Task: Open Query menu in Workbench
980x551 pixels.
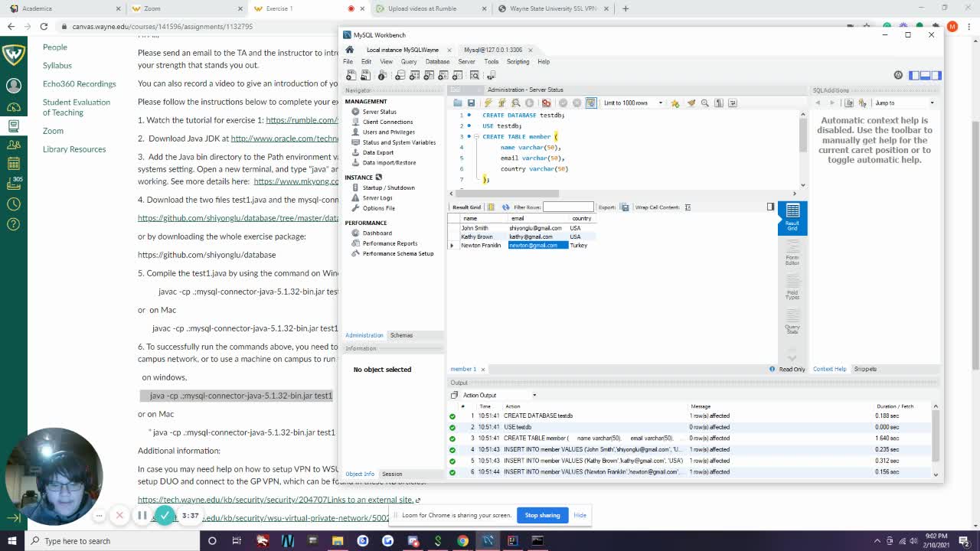Action: (409, 61)
